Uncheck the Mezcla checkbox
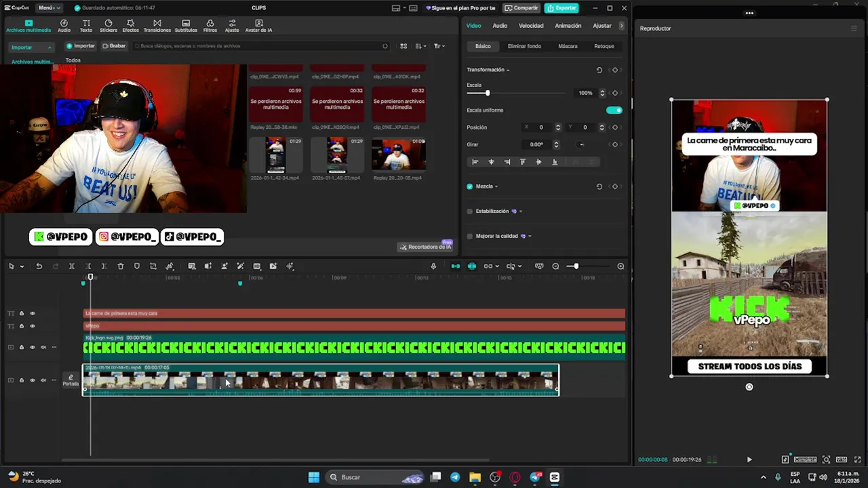 tap(470, 186)
